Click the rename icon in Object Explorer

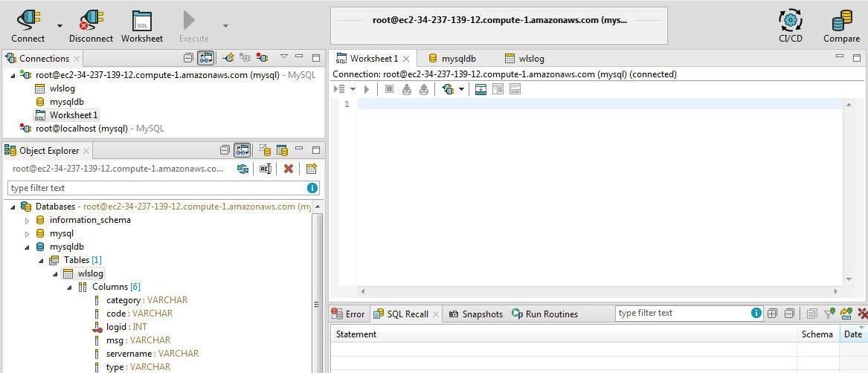(266, 169)
